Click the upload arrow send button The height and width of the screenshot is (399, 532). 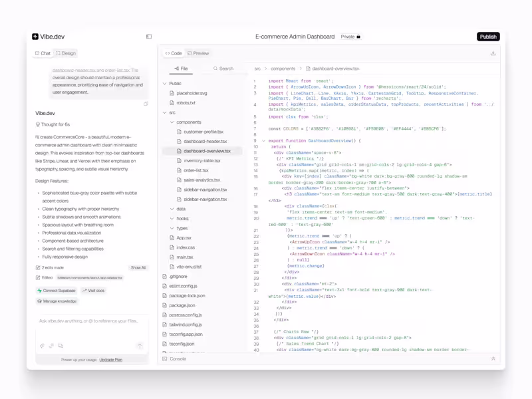140,346
